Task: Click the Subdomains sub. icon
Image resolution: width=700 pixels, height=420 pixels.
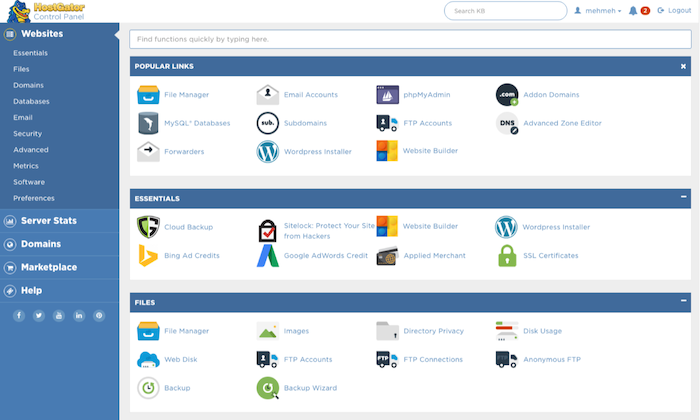Action: 268,123
